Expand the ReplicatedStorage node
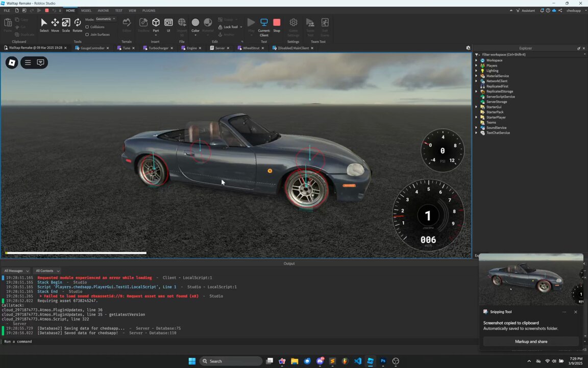 [476, 91]
